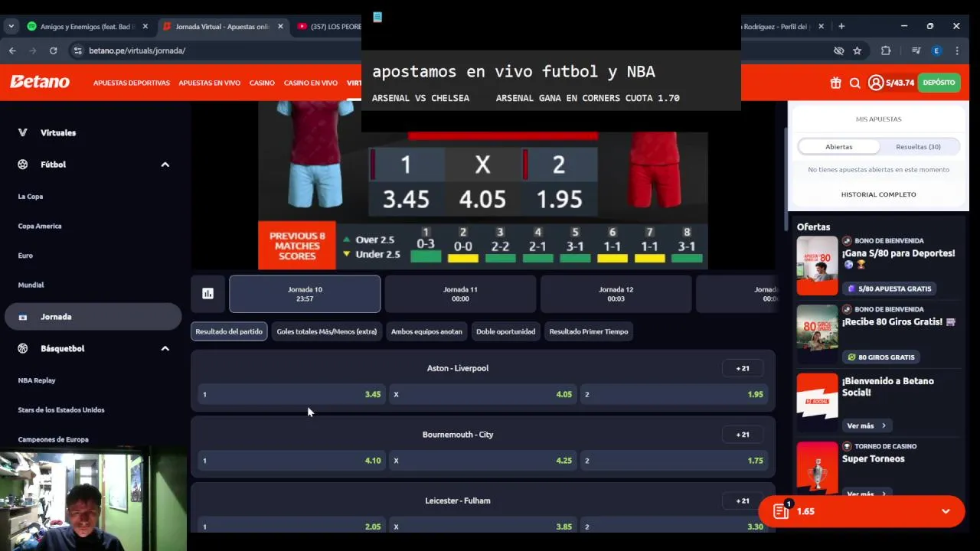Expand +21 markets for Bournemouth - City
Image resolution: width=980 pixels, height=551 pixels.
tap(743, 435)
